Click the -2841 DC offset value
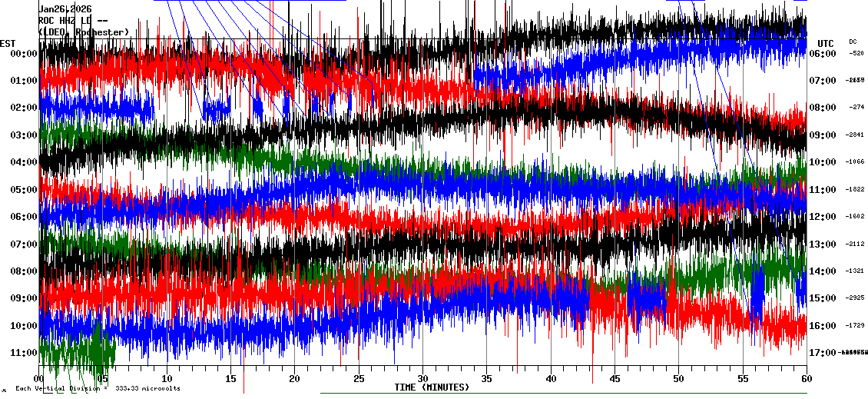The image size is (868, 399). pos(855,135)
